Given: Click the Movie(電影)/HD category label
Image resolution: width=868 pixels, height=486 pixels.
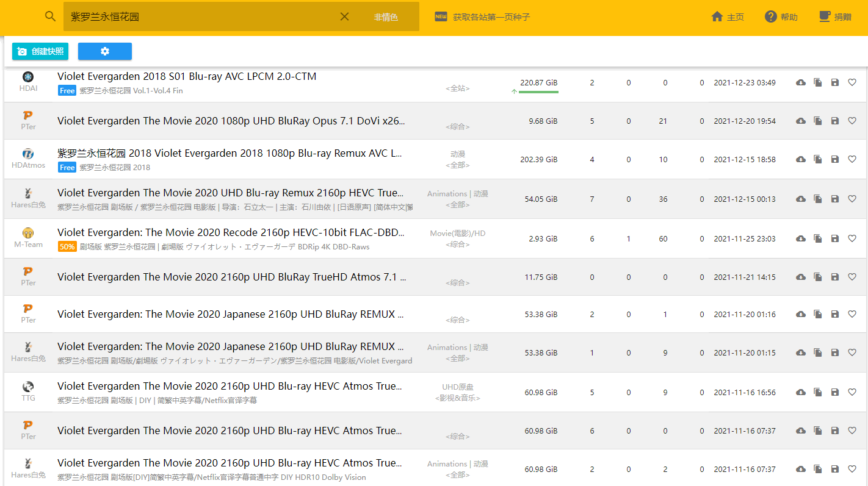Looking at the screenshot, I should (x=458, y=234).
